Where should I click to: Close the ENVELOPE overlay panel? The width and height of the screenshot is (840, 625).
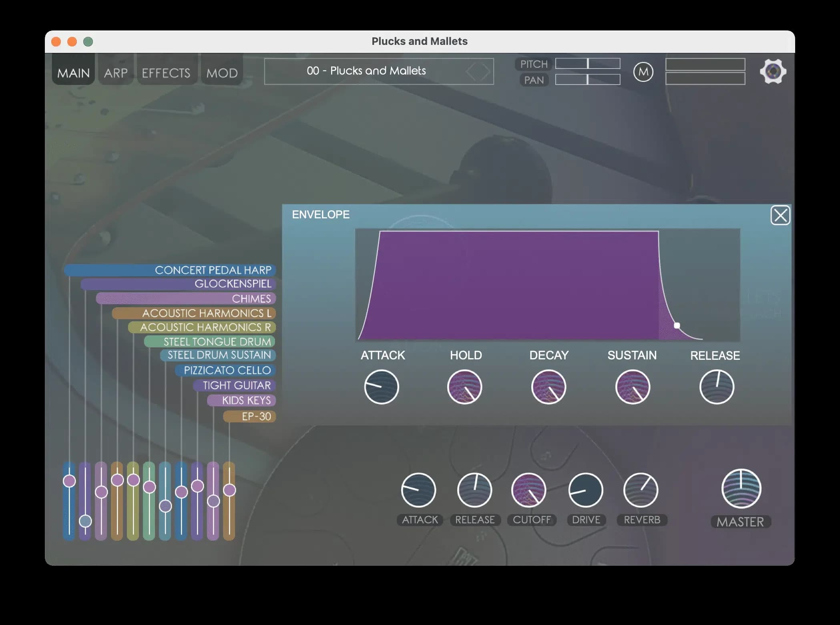pyautogui.click(x=780, y=216)
